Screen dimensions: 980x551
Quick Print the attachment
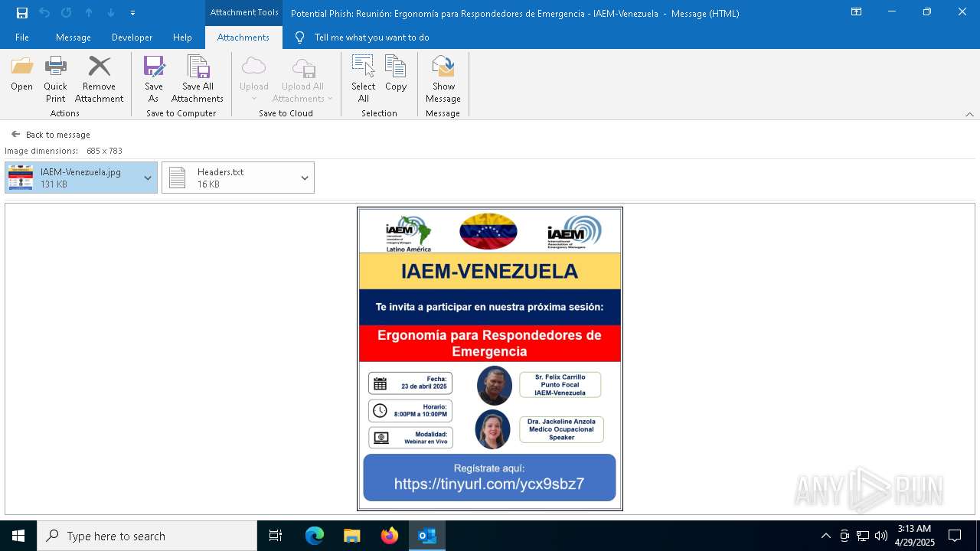(55, 80)
